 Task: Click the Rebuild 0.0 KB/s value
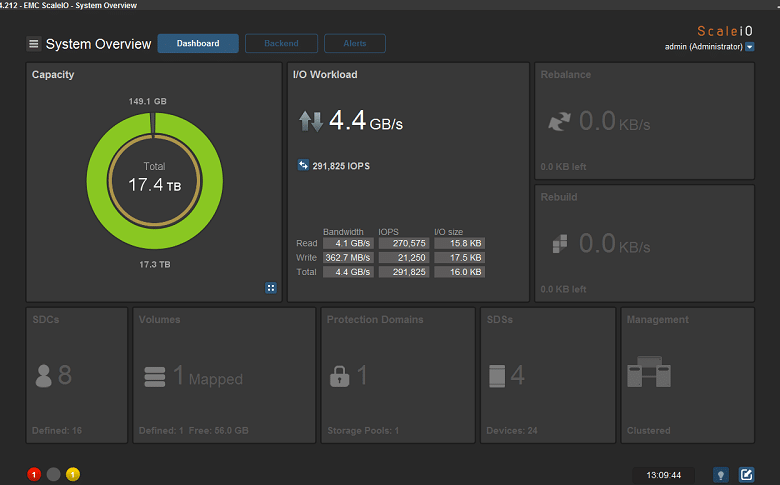click(614, 244)
